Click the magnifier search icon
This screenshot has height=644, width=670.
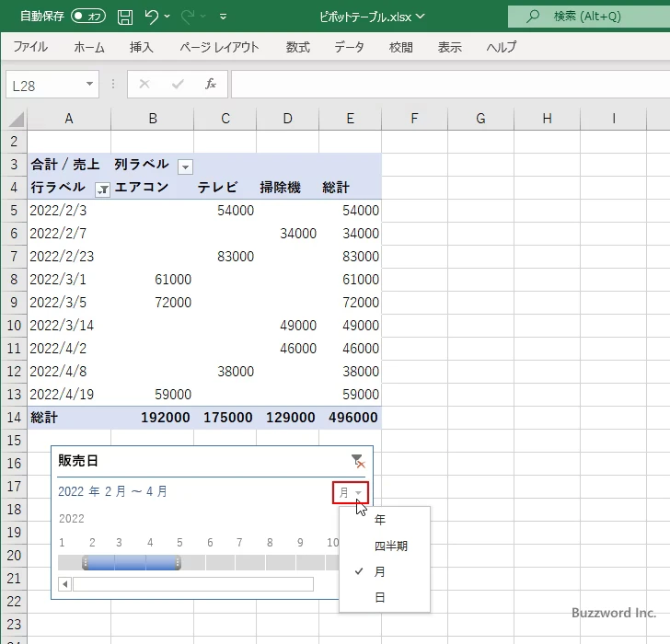click(533, 17)
